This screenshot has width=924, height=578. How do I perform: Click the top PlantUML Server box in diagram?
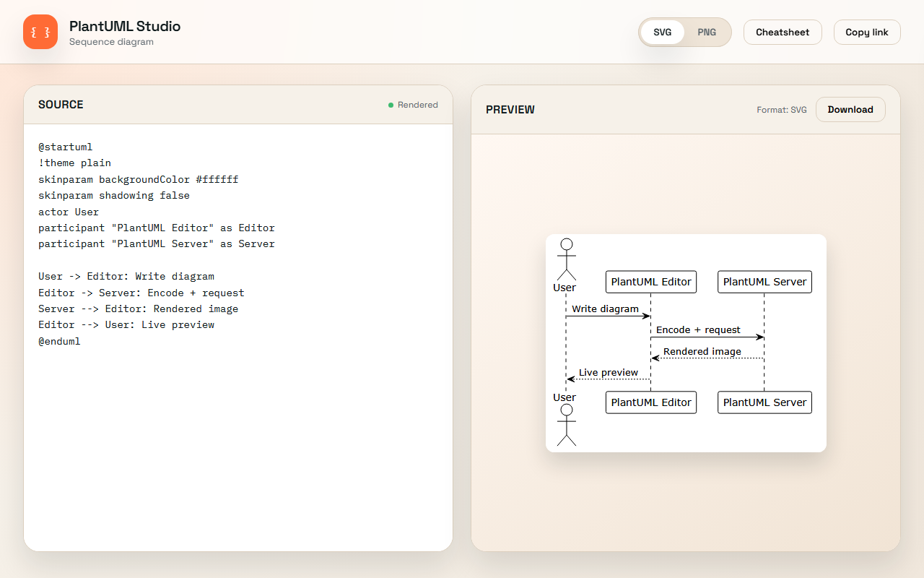(x=764, y=282)
